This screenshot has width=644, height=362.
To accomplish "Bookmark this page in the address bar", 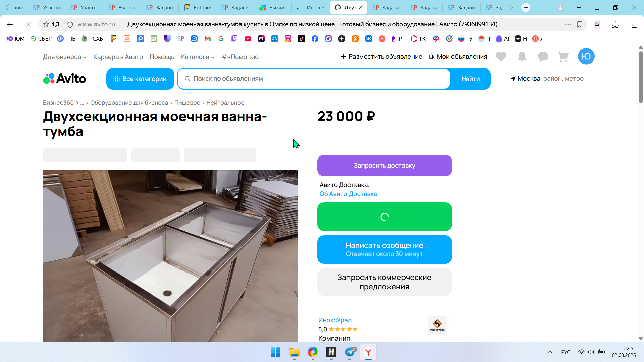I will tap(580, 24).
